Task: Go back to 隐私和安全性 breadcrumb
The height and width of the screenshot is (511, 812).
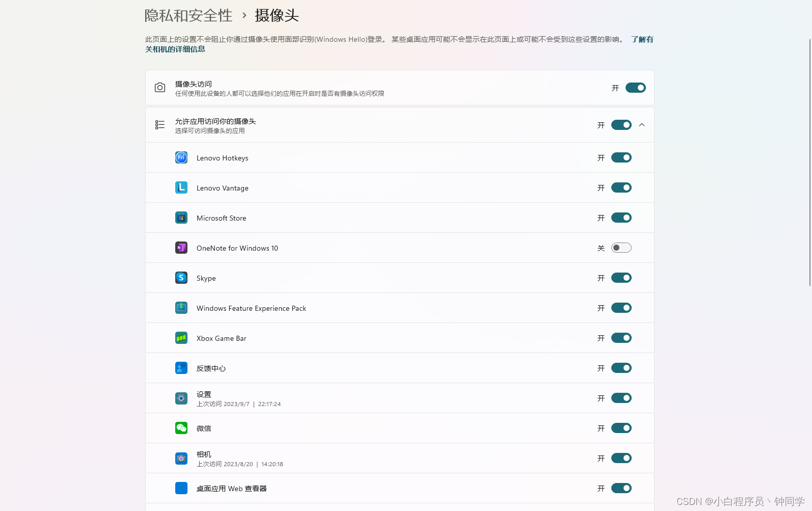Action: click(188, 16)
